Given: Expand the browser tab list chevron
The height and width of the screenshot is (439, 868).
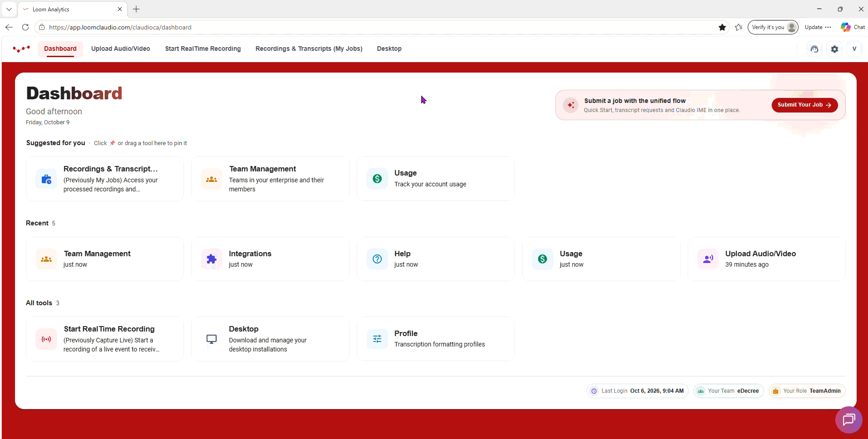Looking at the screenshot, I should pyautogui.click(x=9, y=9).
